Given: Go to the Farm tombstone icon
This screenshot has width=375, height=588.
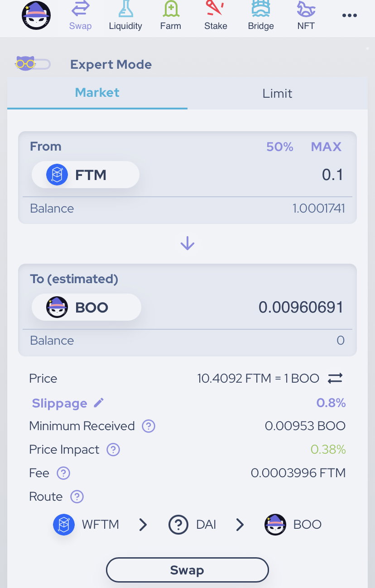Looking at the screenshot, I should pyautogui.click(x=171, y=9).
